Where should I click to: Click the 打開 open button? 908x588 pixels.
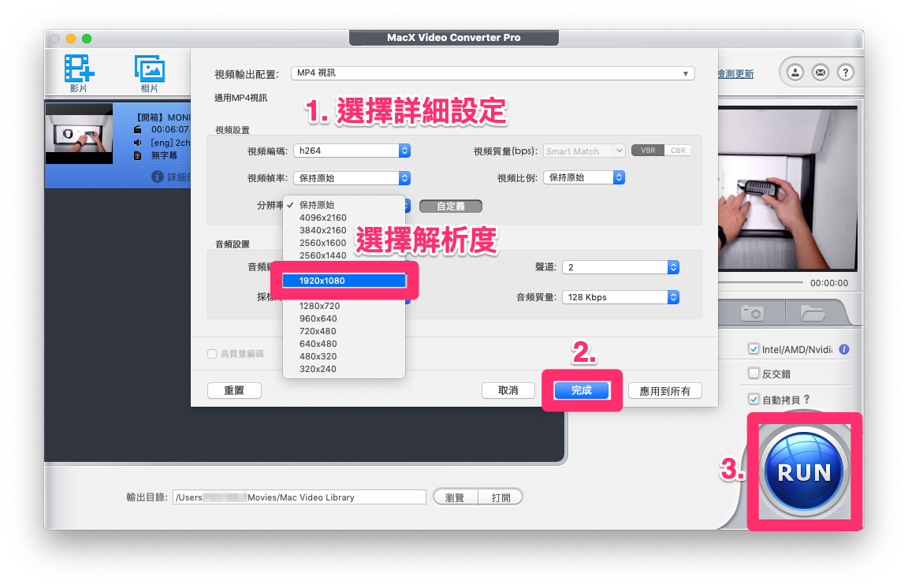coord(501,497)
